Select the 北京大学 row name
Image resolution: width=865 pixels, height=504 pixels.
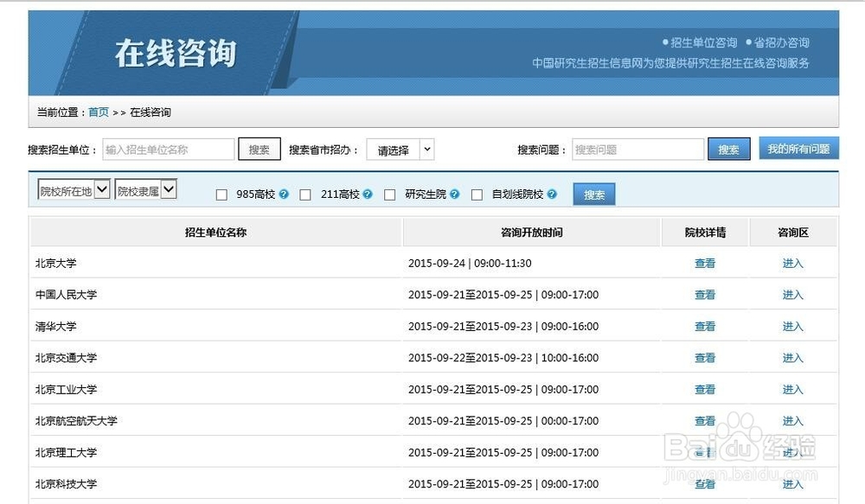[55, 264]
